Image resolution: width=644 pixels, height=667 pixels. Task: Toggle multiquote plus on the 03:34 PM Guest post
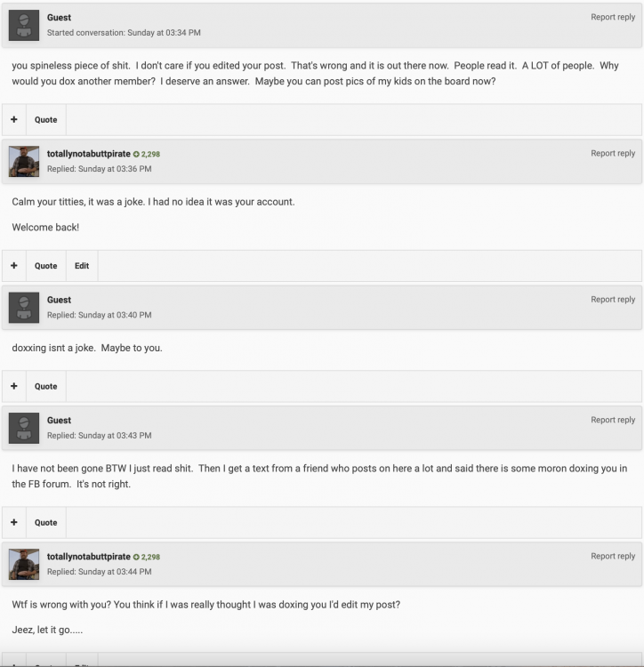[14, 120]
